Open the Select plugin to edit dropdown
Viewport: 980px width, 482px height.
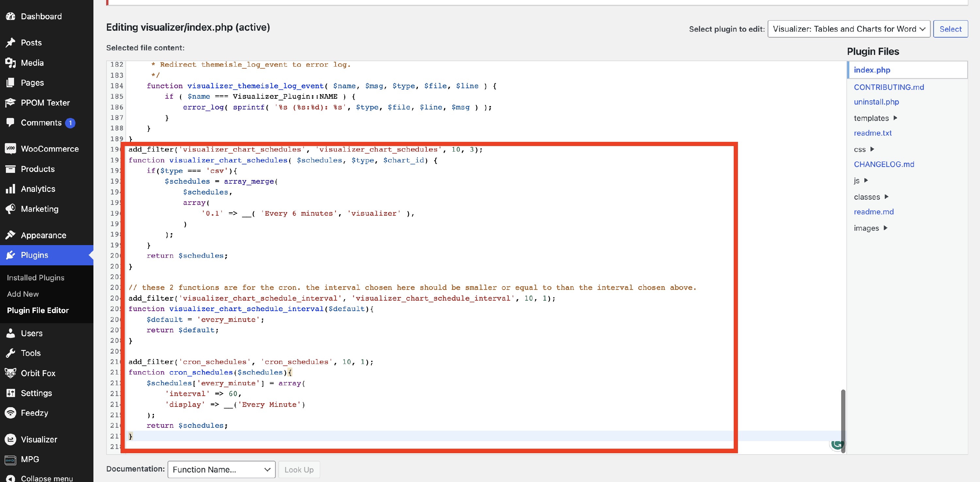[x=848, y=29]
